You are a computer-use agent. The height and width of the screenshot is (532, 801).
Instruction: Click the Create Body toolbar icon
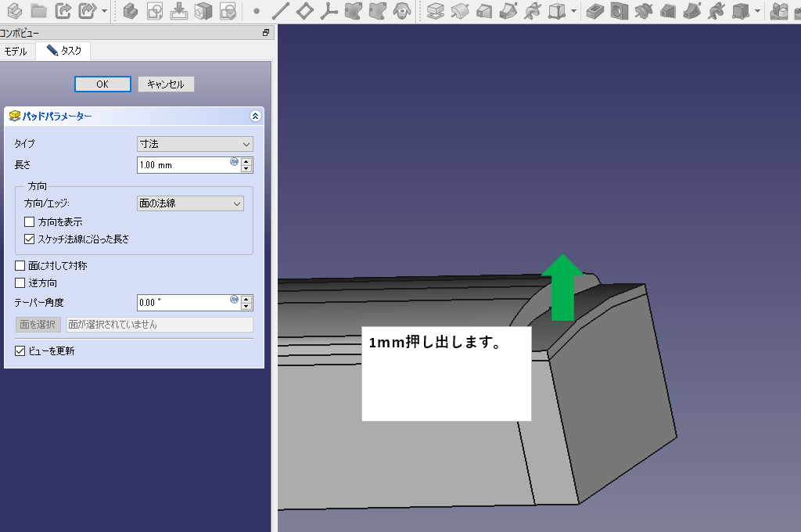(x=131, y=11)
